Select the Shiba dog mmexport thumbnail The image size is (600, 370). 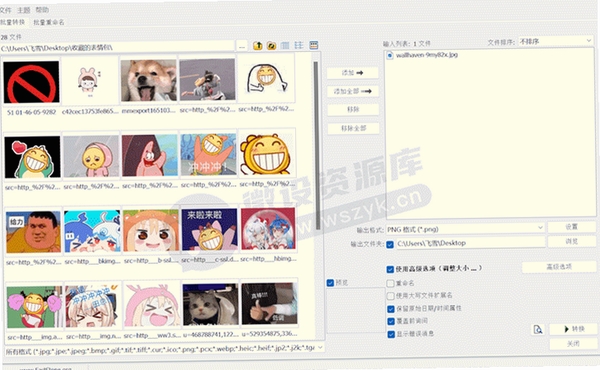(148, 80)
